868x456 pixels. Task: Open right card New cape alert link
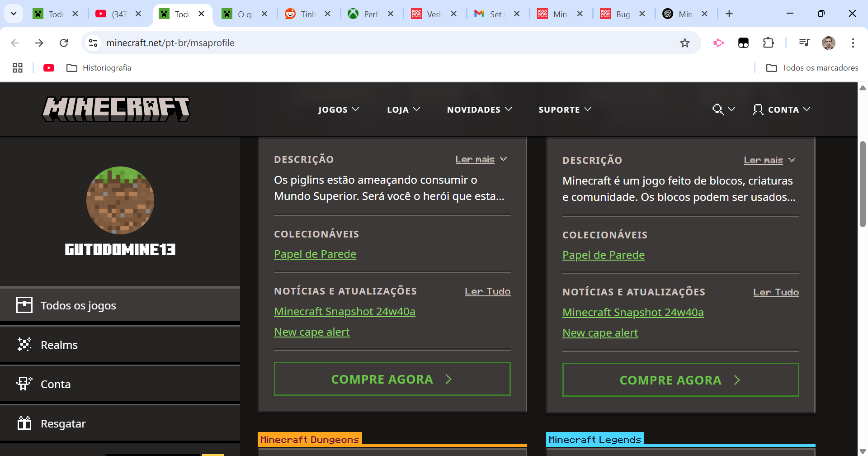point(600,333)
